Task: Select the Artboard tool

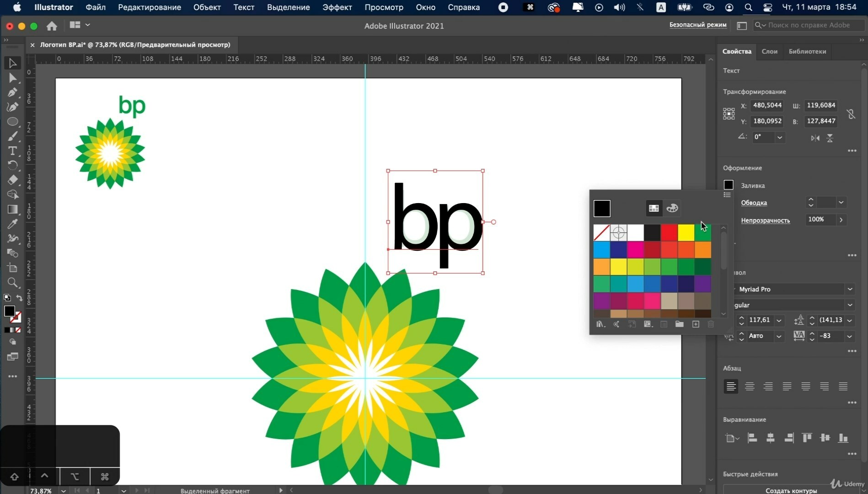Action: pyautogui.click(x=12, y=268)
